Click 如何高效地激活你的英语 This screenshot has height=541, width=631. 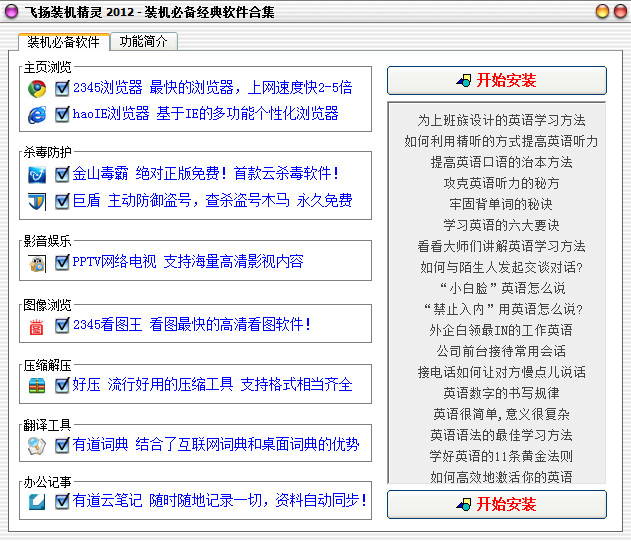(501, 477)
